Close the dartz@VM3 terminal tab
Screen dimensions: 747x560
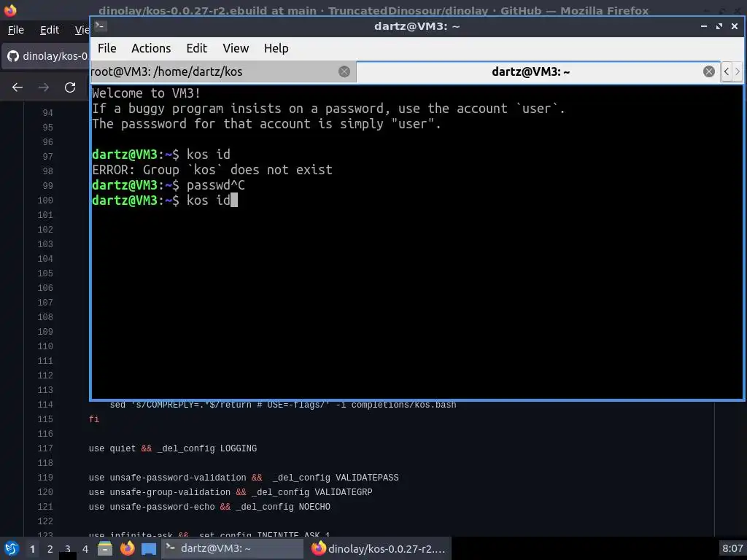[x=709, y=71]
